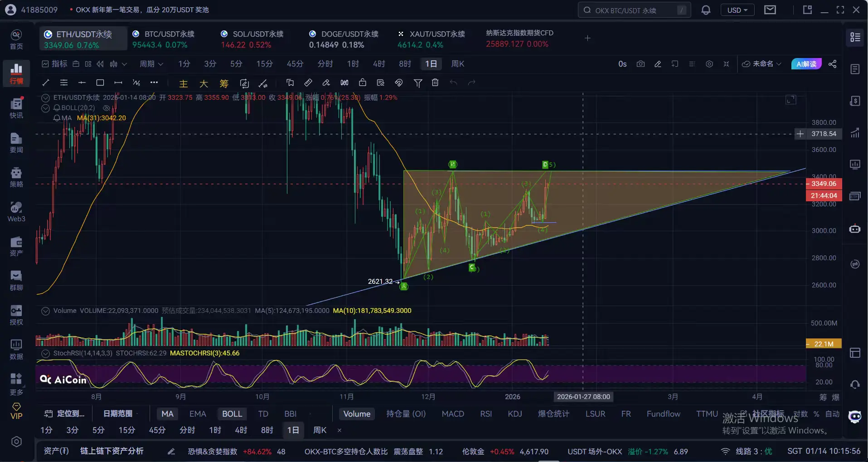Toggle the 大 large-order overlay
This screenshot has width=868, height=462.
[204, 83]
